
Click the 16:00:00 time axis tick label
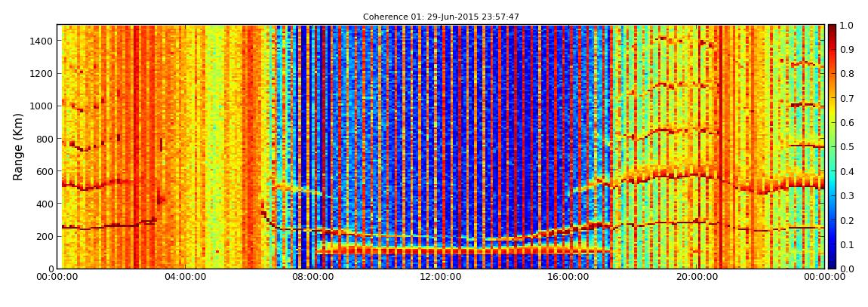pyautogui.click(x=570, y=277)
